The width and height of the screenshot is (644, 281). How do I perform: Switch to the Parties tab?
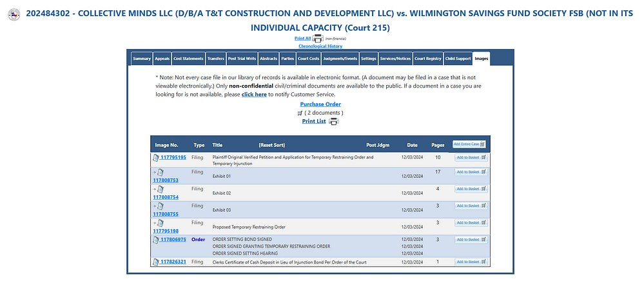coord(288,59)
